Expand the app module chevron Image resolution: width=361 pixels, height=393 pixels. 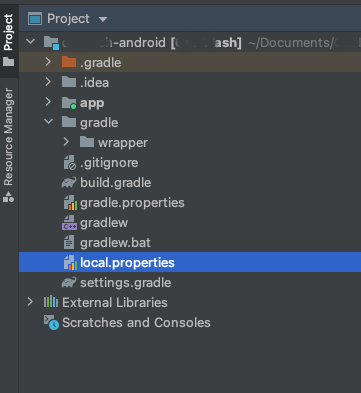tap(48, 102)
